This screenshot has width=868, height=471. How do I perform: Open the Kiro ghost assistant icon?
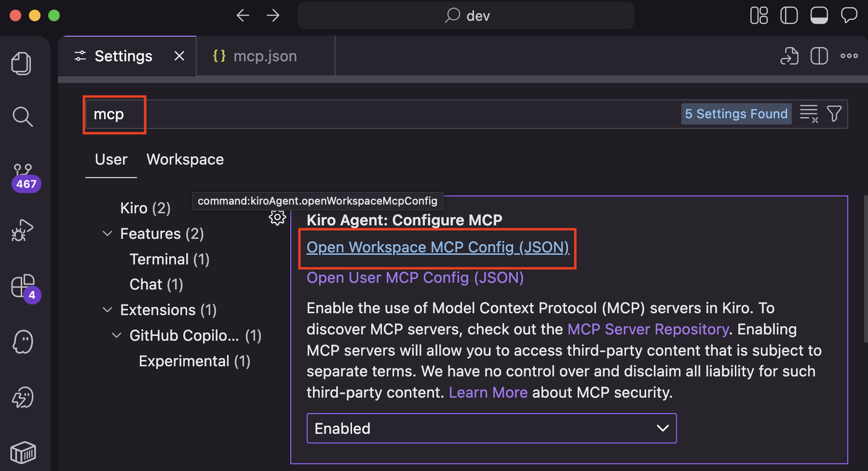pos(22,342)
